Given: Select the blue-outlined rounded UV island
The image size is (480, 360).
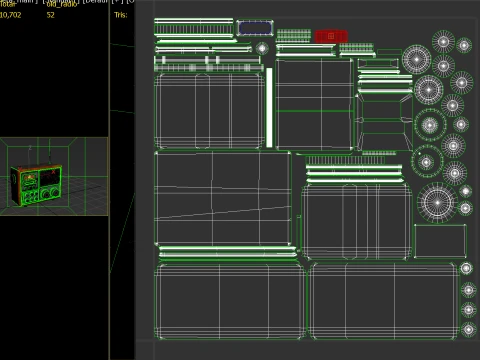Looking at the screenshot, I should (255, 28).
